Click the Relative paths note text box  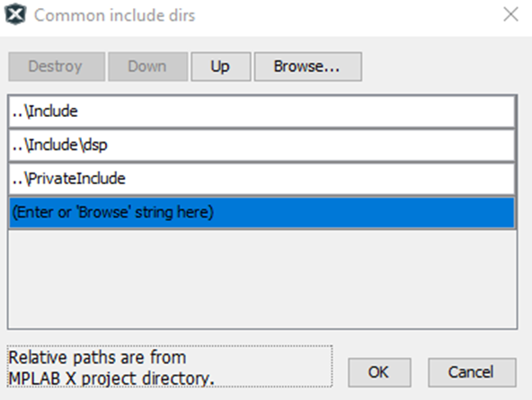(x=170, y=367)
